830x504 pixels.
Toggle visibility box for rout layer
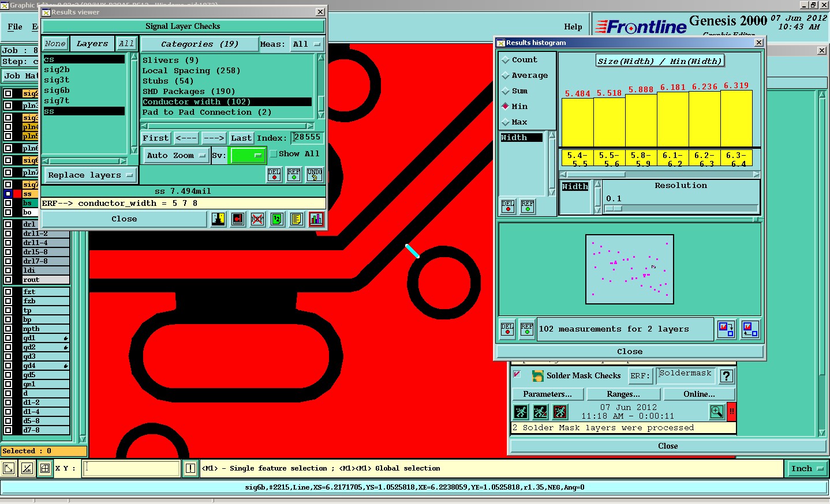pos(8,280)
